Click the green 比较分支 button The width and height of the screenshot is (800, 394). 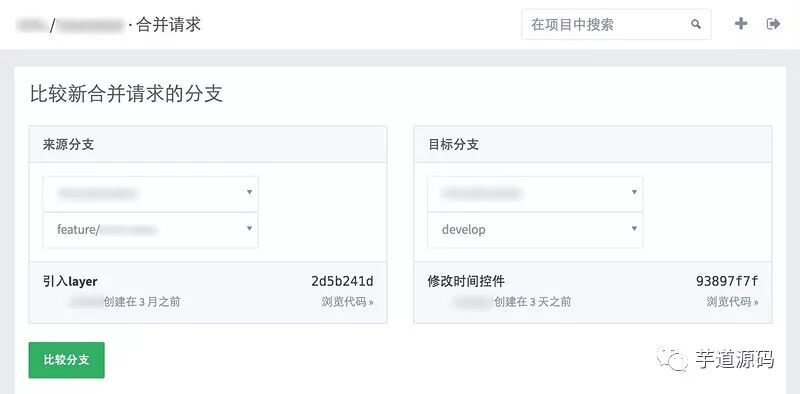tap(67, 360)
